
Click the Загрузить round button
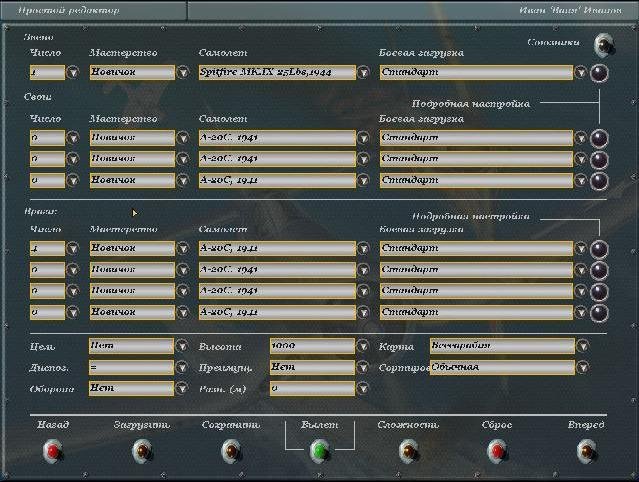(142, 451)
